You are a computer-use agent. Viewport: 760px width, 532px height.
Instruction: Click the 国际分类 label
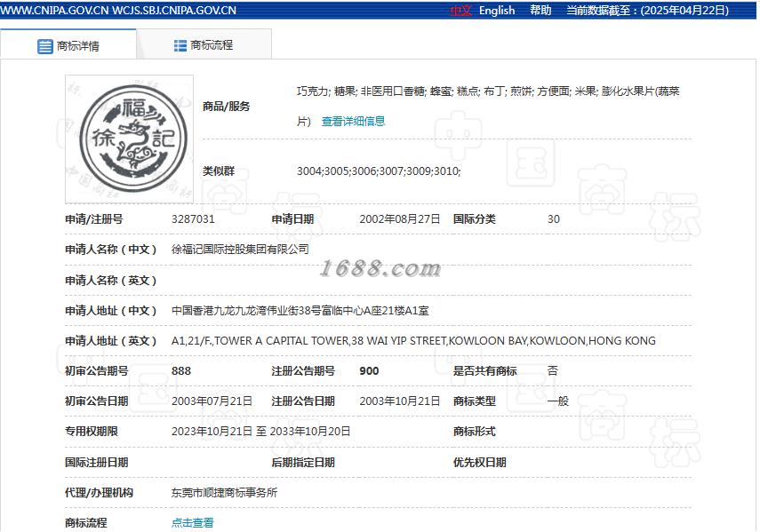point(475,218)
